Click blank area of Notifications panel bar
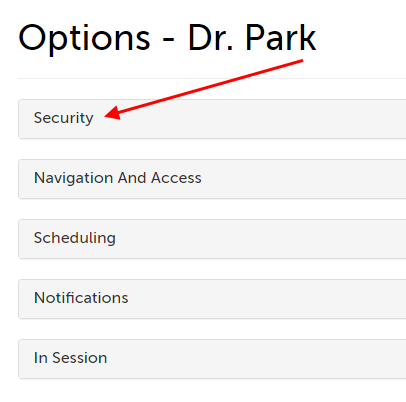This screenshot has width=406, height=402. pos(267,299)
